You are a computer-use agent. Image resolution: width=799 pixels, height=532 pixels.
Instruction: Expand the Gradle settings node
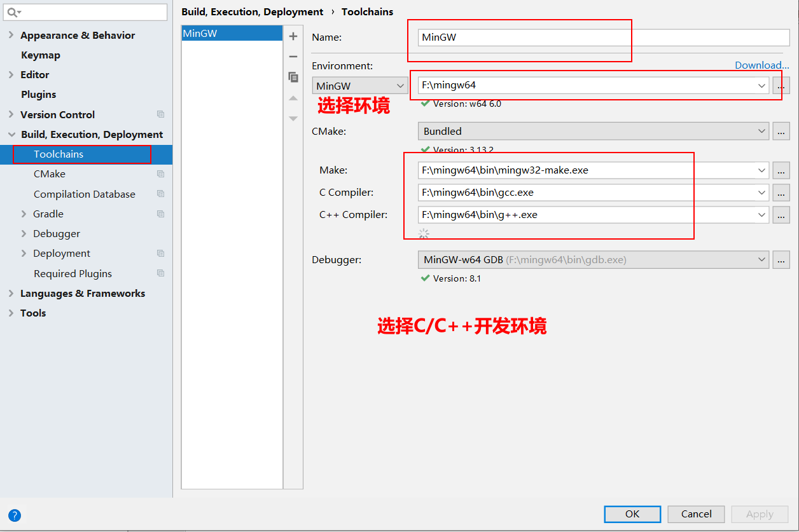[24, 214]
